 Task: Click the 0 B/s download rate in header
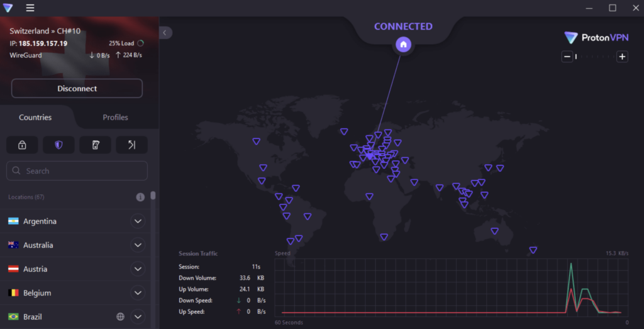pyautogui.click(x=99, y=55)
